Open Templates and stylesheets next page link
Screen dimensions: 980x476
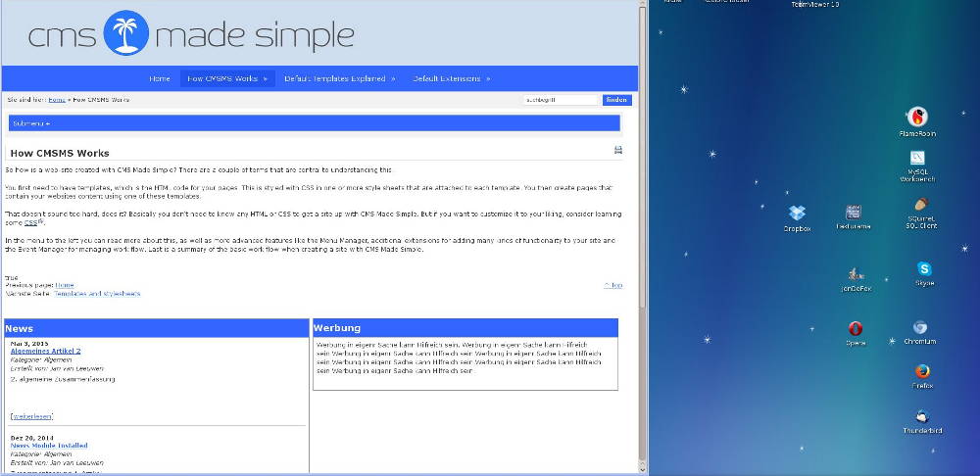(97, 294)
